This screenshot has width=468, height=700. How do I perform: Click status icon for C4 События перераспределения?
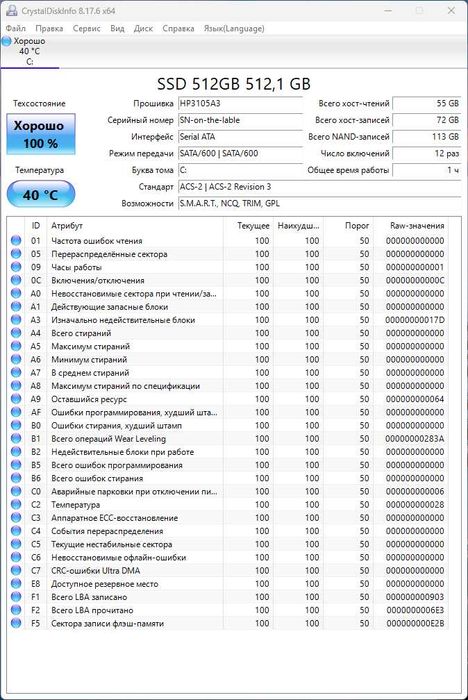point(16,531)
